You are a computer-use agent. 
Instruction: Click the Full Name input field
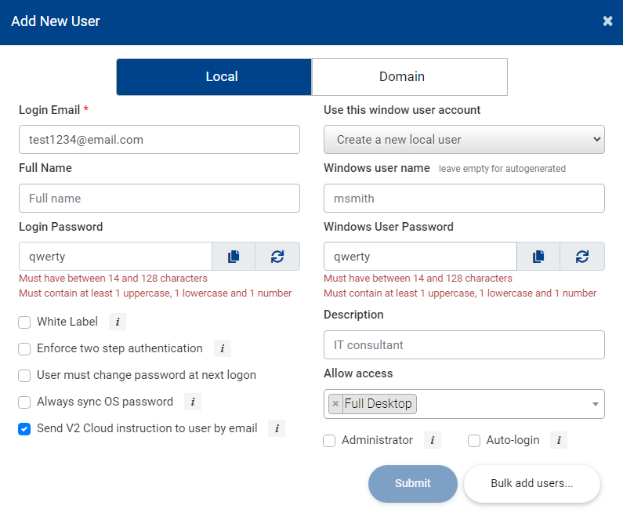click(159, 199)
